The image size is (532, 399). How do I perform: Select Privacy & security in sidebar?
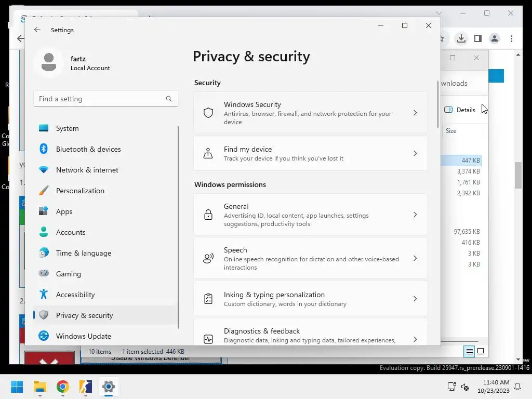[x=105, y=315]
